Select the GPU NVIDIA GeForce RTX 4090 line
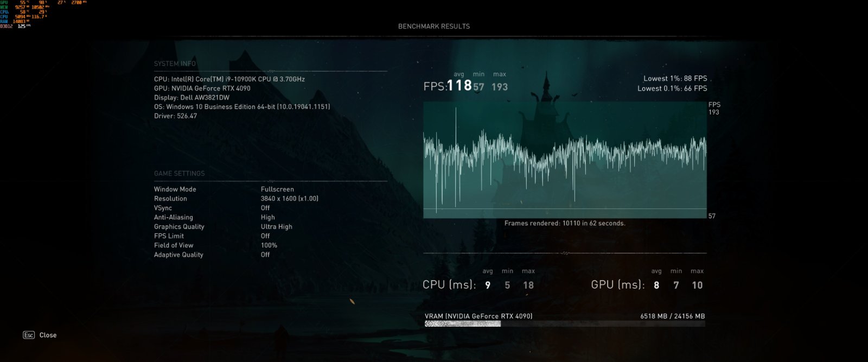 [202, 88]
